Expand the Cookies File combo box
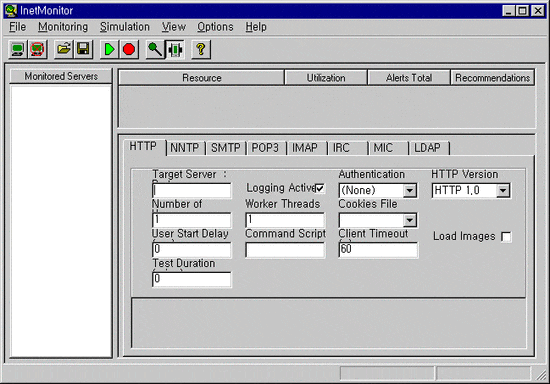This screenshot has width=550, height=384. [x=409, y=221]
